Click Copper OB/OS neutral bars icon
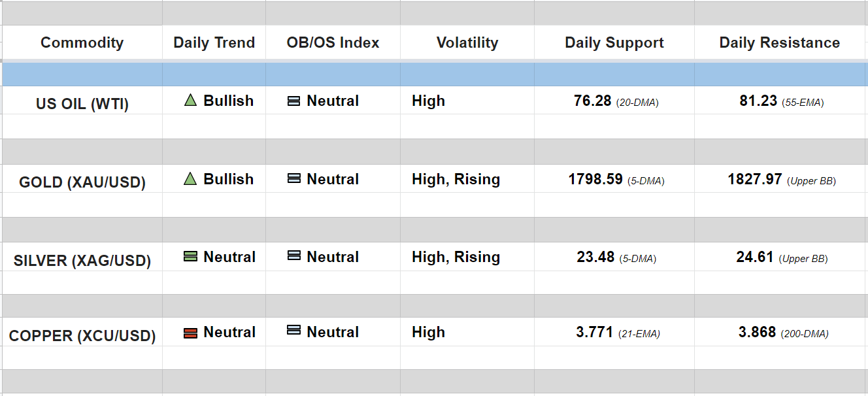This screenshot has height=396, width=868. 294,331
